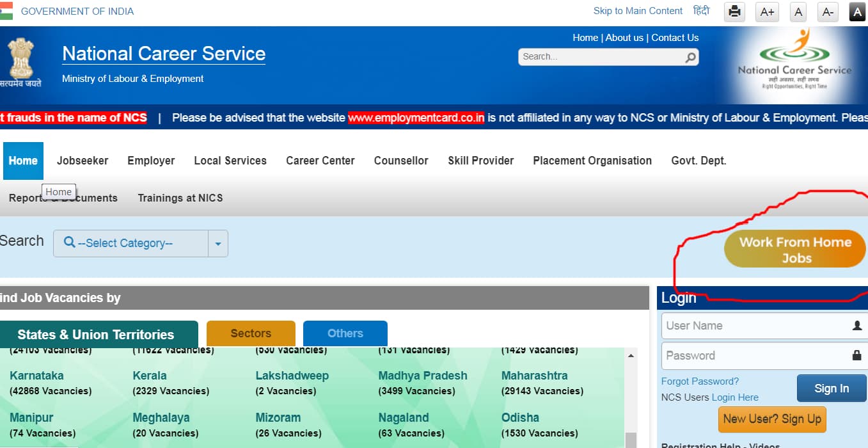The image size is (868, 448).
Task: Reset font size with normal A button
Action: [798, 12]
